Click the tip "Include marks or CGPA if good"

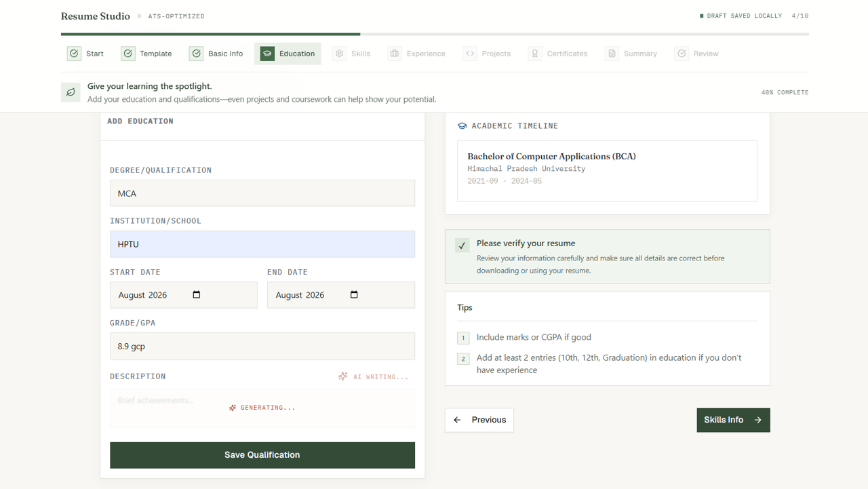pos(534,337)
